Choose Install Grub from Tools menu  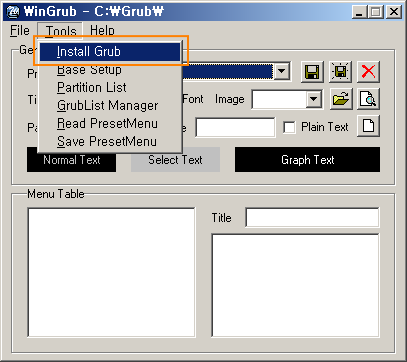pos(110,52)
